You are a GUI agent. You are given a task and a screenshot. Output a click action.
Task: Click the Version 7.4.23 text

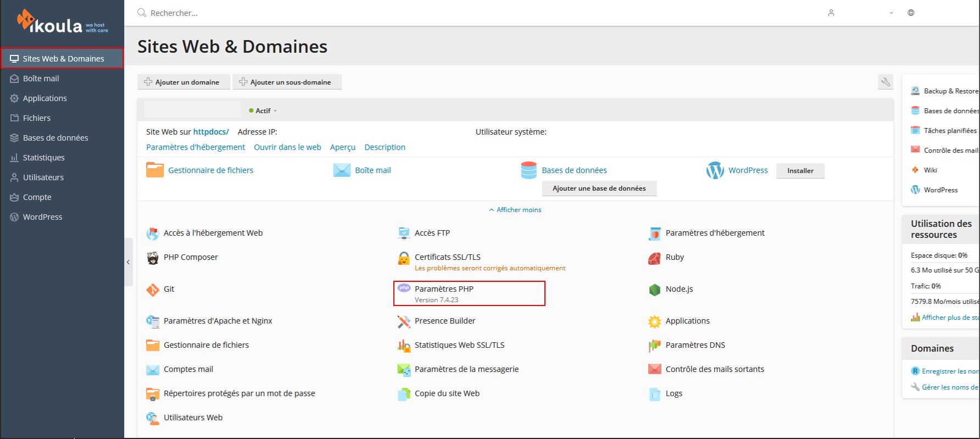pos(436,300)
